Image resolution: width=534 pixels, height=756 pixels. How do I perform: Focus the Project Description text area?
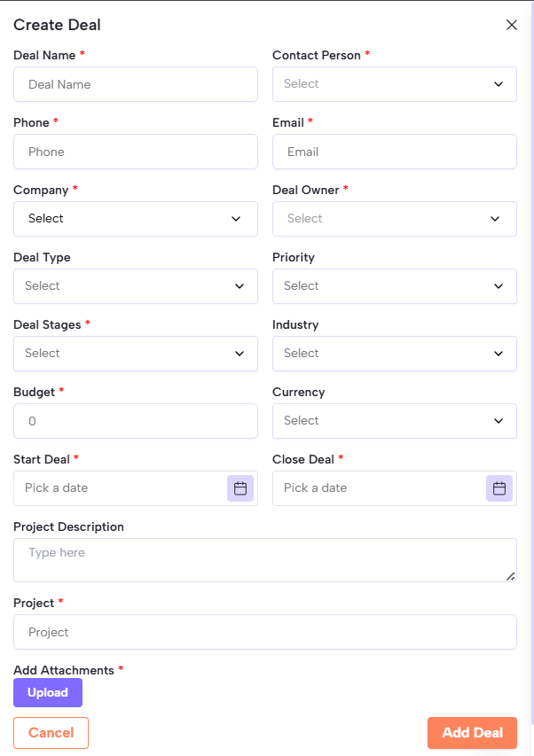click(x=264, y=560)
